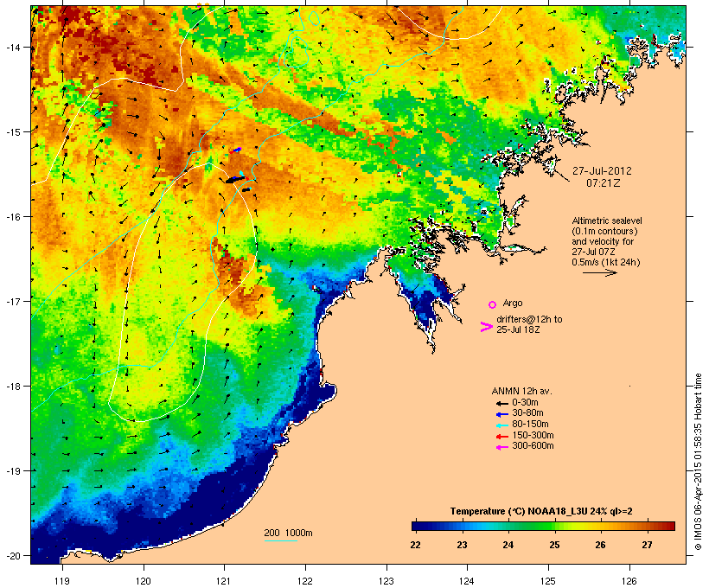Click the dark blue 22°C end of colorbar

(416, 526)
